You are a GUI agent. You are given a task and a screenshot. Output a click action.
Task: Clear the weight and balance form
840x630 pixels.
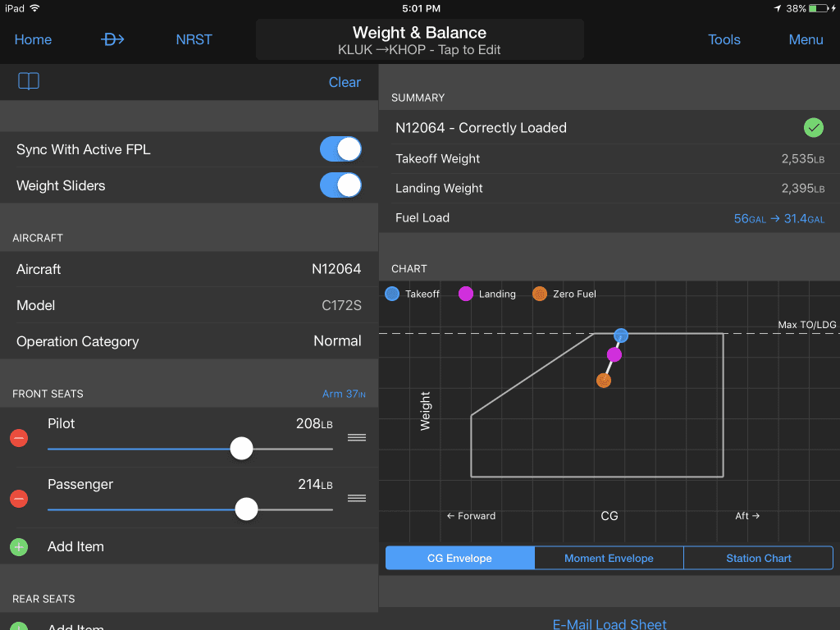pos(345,82)
